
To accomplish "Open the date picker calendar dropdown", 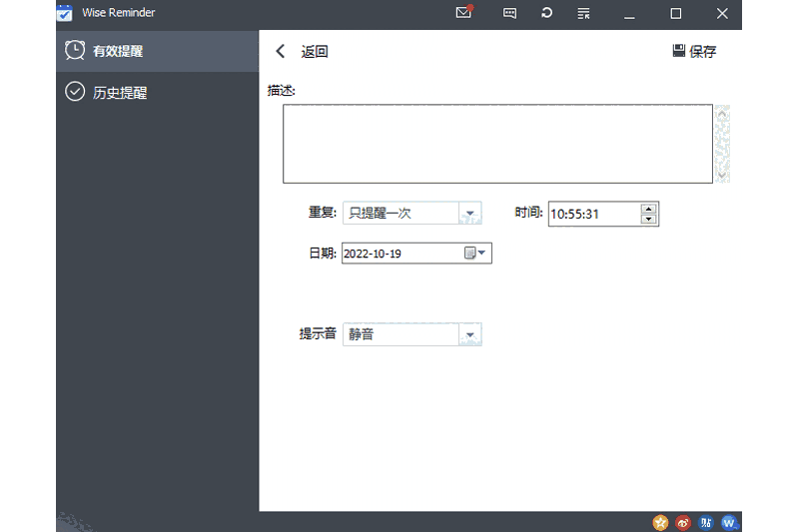I will pyautogui.click(x=476, y=254).
